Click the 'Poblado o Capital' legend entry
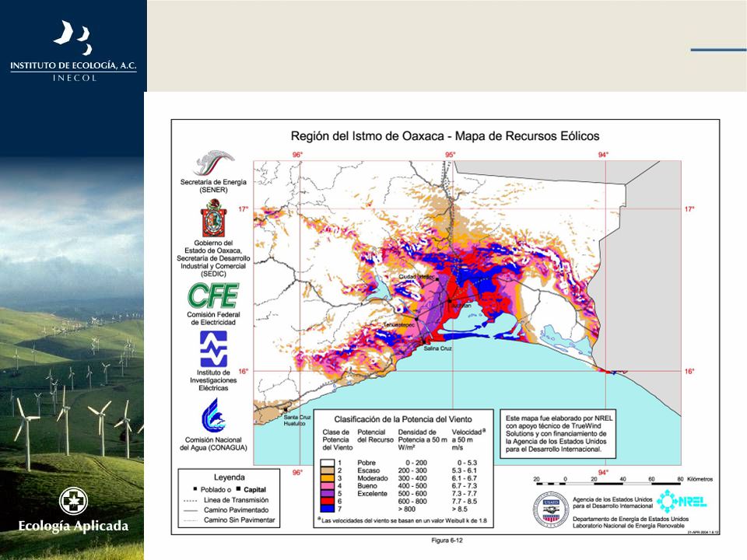Image resolution: width=747 pixels, height=560 pixels. (x=230, y=489)
